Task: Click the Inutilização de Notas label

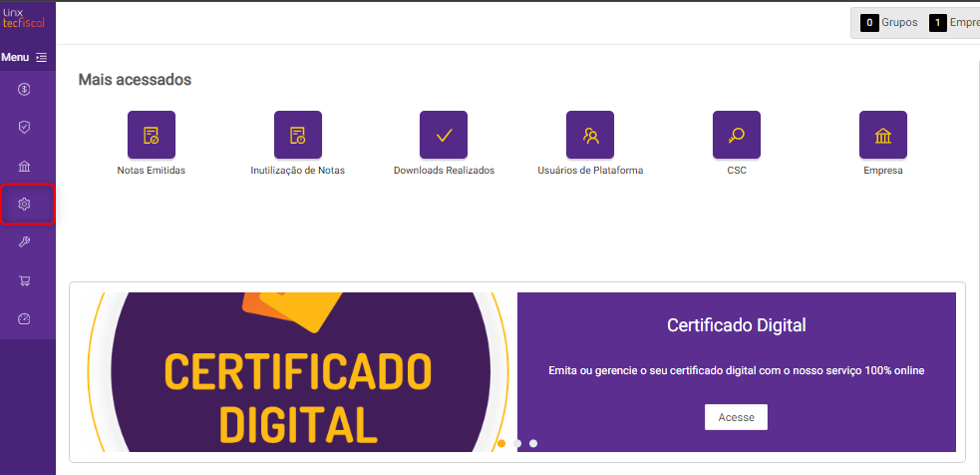Action: point(297,171)
